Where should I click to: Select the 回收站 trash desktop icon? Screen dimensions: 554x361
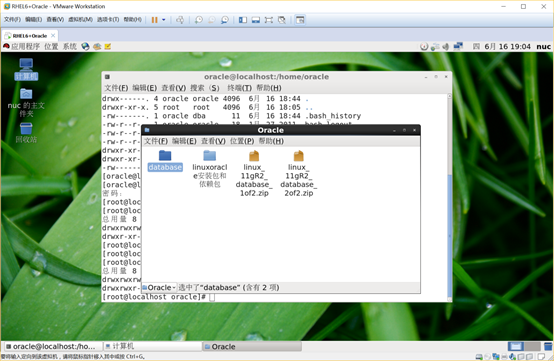26,132
